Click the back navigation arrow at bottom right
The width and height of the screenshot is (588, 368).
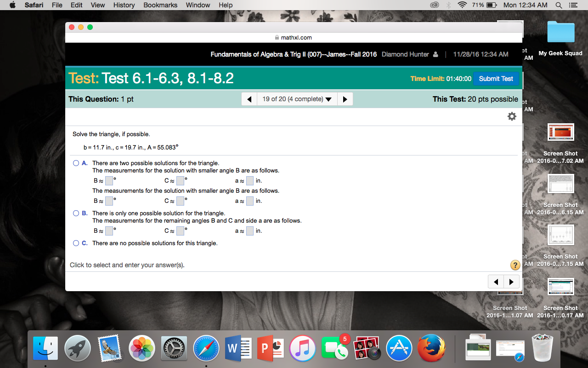pyautogui.click(x=496, y=281)
